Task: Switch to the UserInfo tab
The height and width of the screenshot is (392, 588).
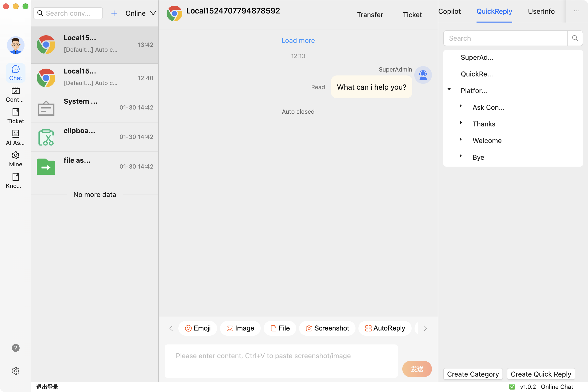Action: click(x=541, y=11)
